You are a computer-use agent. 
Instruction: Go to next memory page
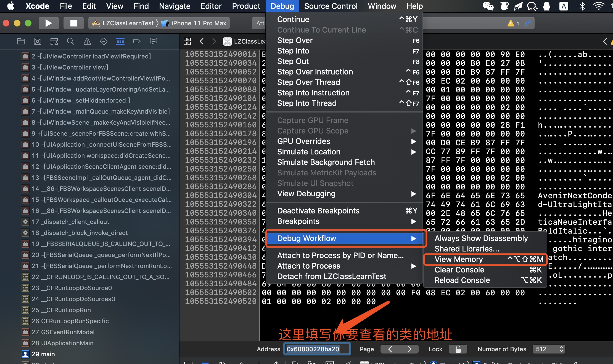click(x=409, y=349)
